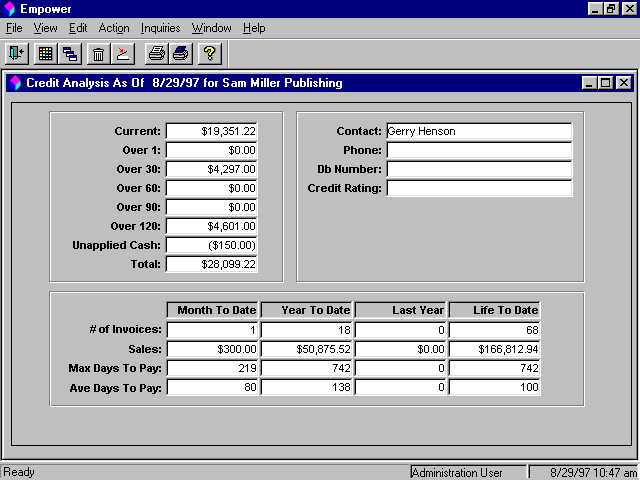
Task: Click the white printer icon
Action: coord(157,53)
